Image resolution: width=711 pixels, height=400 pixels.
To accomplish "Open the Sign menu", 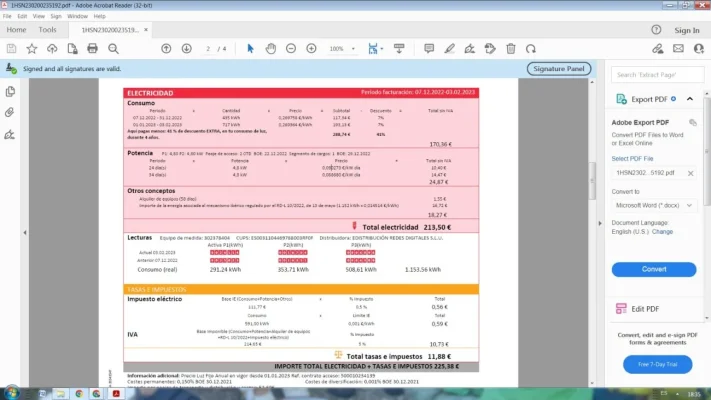I will (56, 16).
